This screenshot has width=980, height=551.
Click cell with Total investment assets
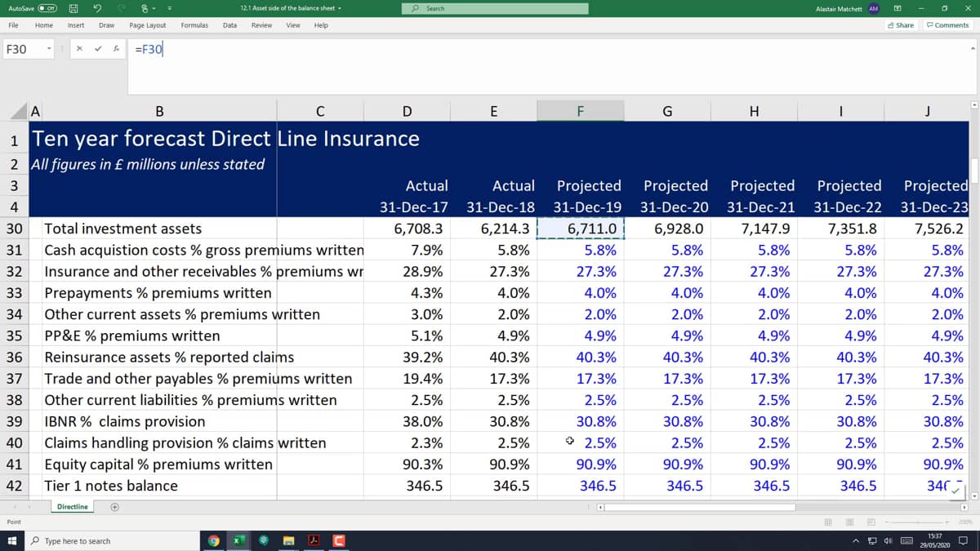(x=122, y=229)
